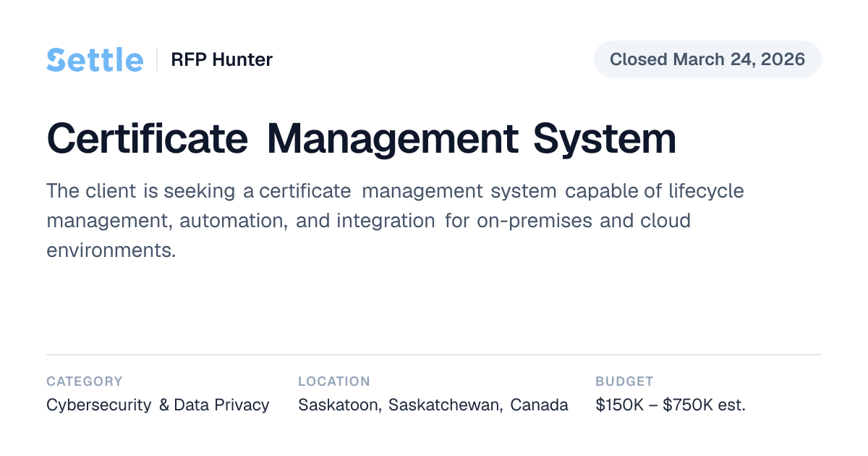Click the CATEGORY label
This screenshot has width=868, height=456.
(x=85, y=381)
